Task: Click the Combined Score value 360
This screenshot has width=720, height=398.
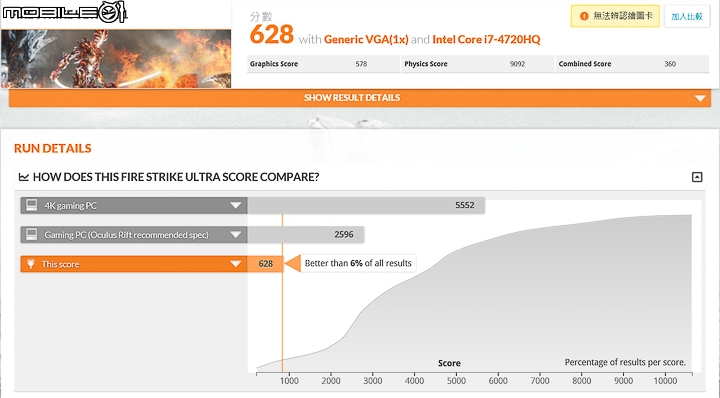Action: [x=670, y=64]
